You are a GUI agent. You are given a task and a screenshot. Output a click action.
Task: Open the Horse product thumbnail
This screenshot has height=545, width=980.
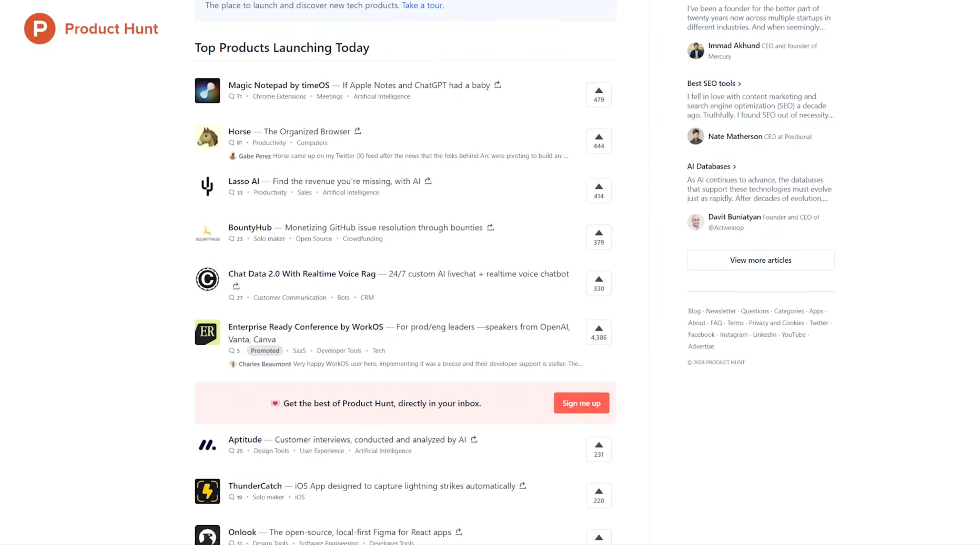coord(207,137)
